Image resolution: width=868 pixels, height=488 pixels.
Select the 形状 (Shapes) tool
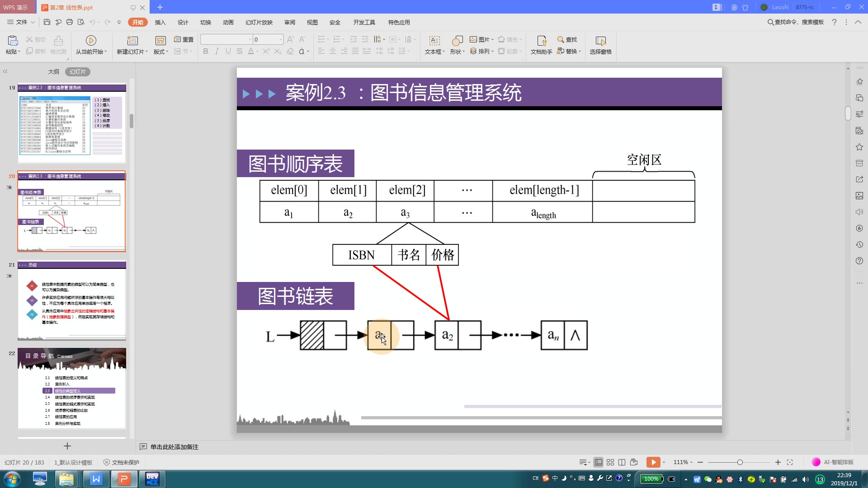(x=456, y=45)
